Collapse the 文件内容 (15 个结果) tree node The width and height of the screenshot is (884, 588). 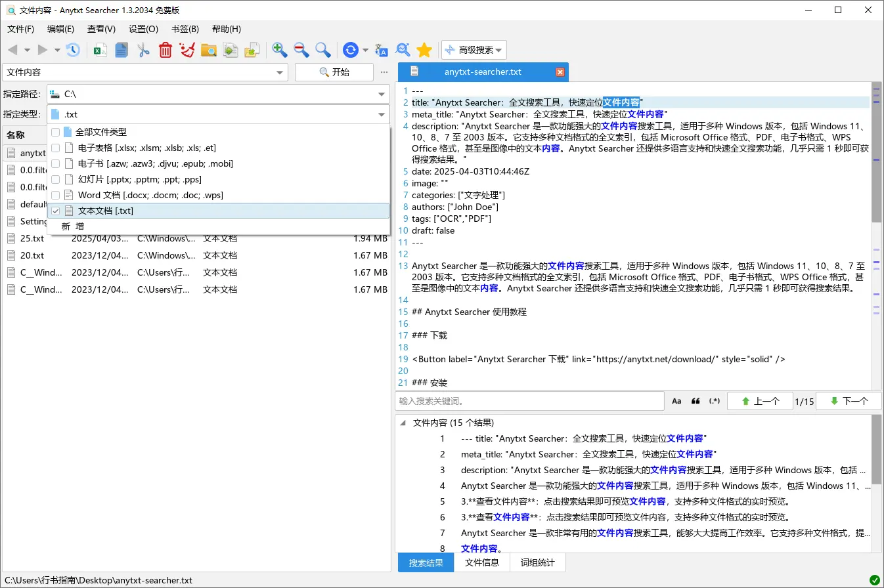click(403, 423)
